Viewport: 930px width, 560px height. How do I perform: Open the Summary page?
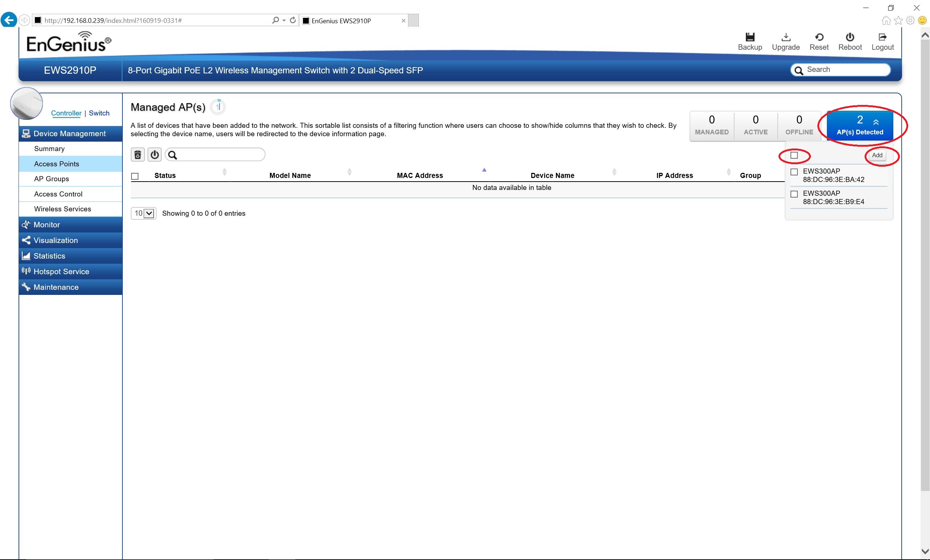pos(70,149)
